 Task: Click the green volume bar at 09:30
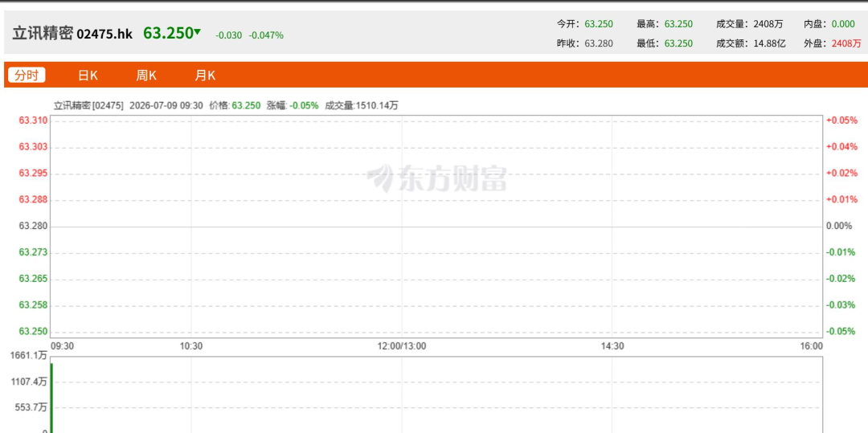[x=51, y=398]
